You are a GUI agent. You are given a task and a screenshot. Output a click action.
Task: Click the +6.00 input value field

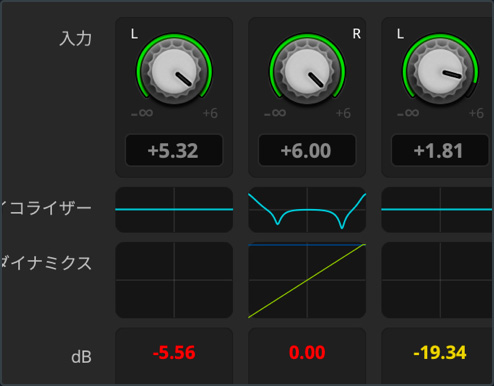(x=307, y=150)
